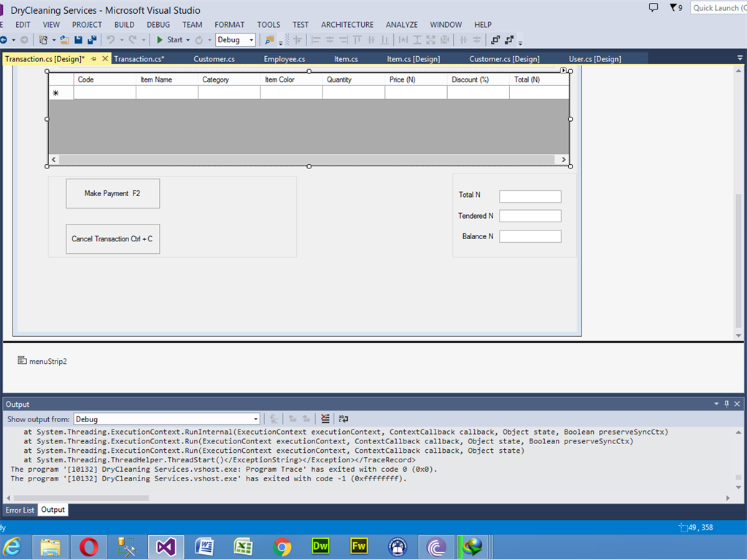Click the Quick Launch search box

tap(719, 7)
